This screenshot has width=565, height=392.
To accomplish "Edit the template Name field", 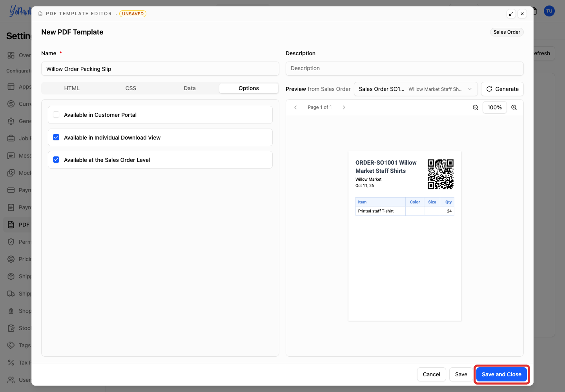I will [160, 69].
